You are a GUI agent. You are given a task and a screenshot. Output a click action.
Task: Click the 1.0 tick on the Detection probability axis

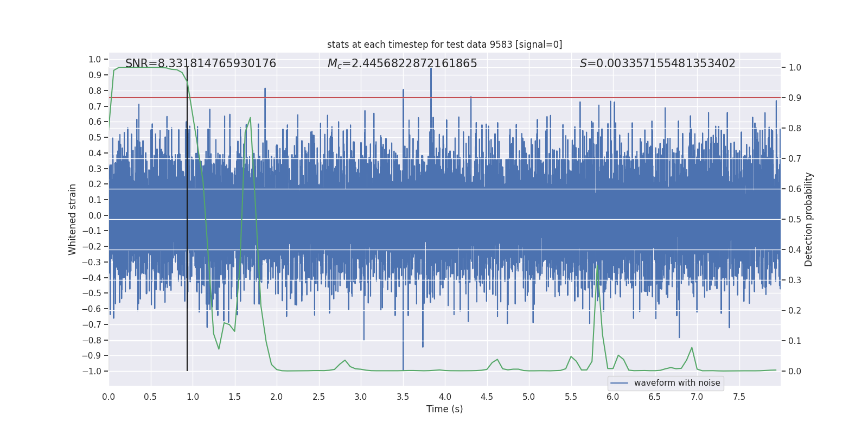(795, 68)
